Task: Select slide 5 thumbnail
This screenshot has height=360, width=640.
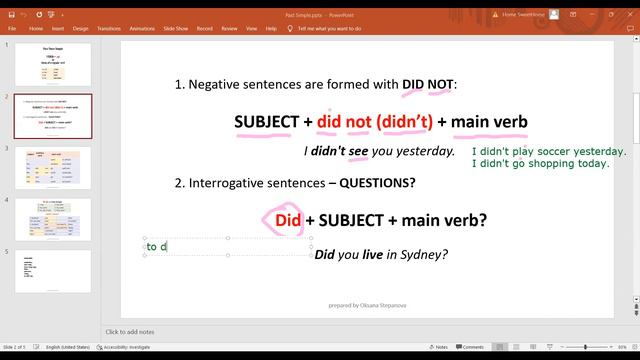Action: [53, 271]
